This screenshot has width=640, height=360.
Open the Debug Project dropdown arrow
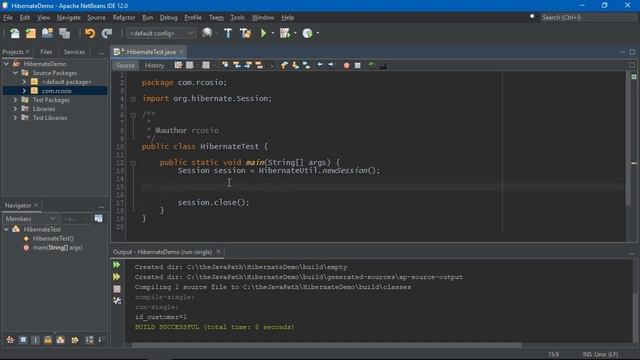pos(295,33)
